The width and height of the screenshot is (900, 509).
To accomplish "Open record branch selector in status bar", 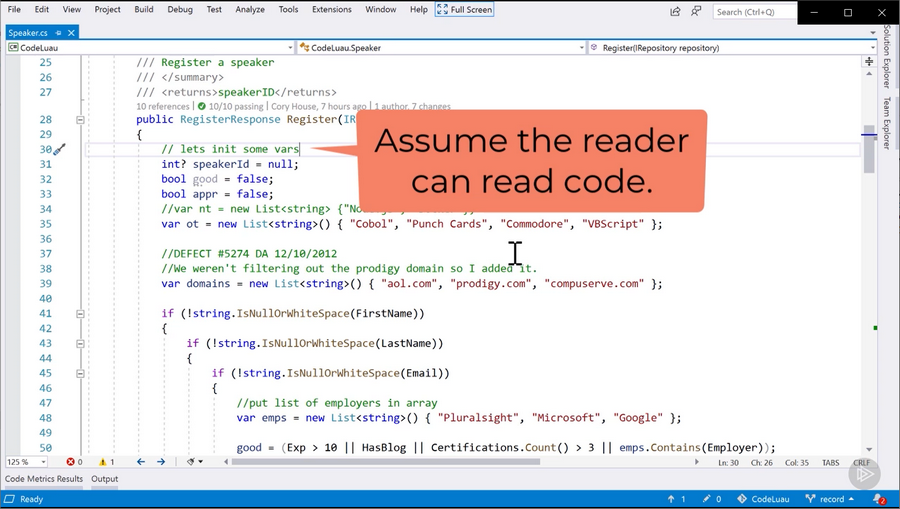I will [x=829, y=499].
